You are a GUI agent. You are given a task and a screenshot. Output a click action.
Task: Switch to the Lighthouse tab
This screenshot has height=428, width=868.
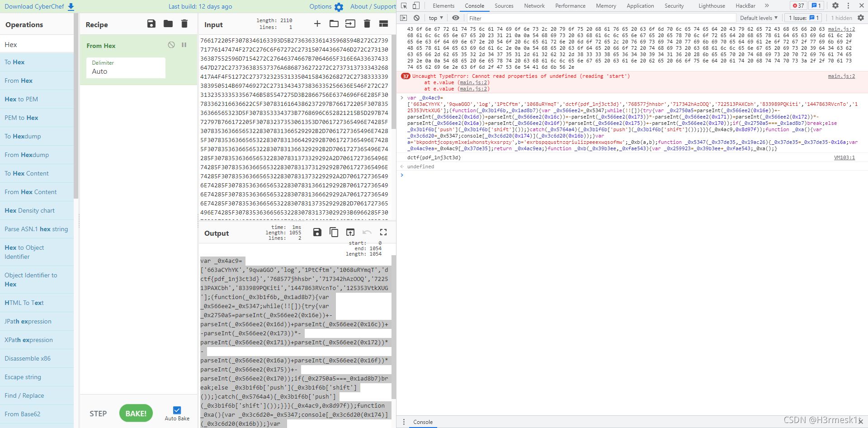(712, 6)
